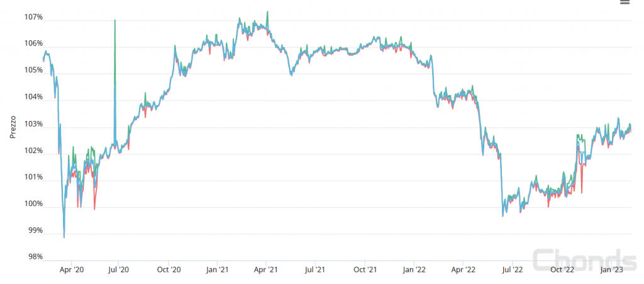Viewport: 644px width, 284px height.
Task: Click the 107% y-axis label
Action: [33, 17]
